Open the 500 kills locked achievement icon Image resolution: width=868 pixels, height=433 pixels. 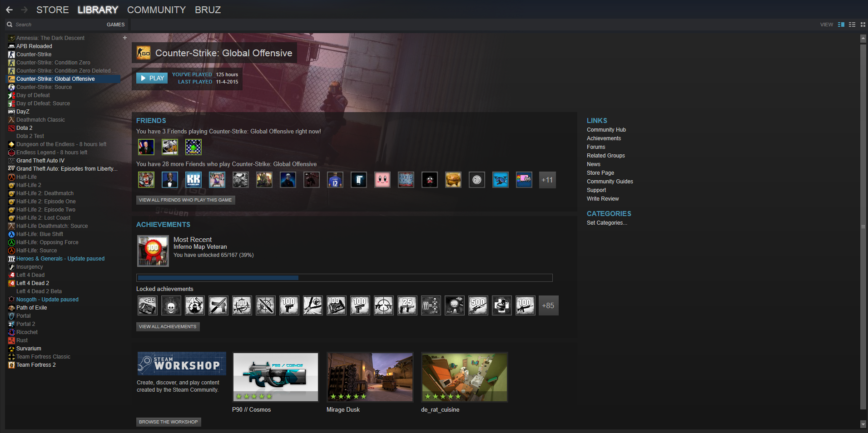point(478,305)
